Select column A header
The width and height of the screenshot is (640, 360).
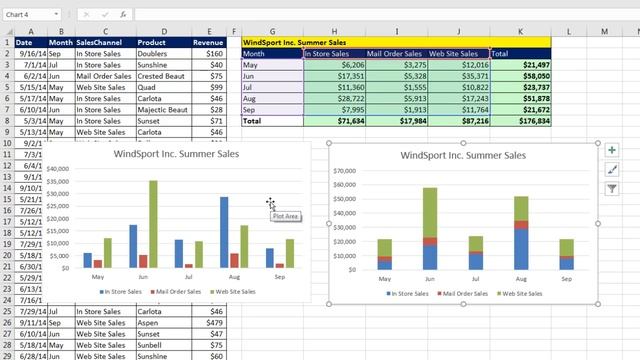(31, 31)
